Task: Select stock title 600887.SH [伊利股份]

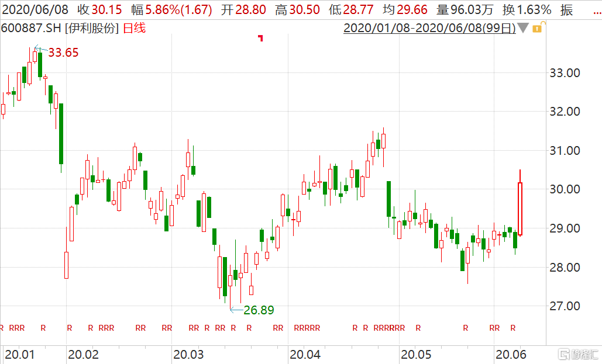Action: 60,28
